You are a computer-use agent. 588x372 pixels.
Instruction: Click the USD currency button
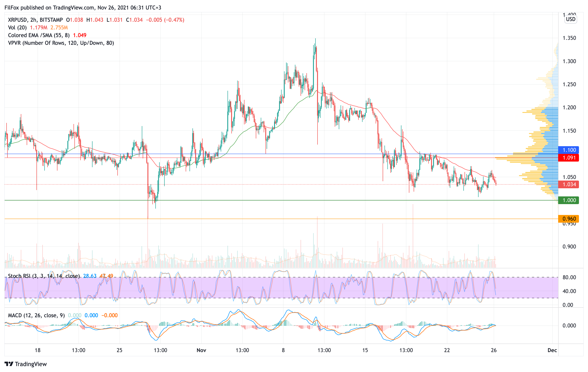[x=571, y=19]
